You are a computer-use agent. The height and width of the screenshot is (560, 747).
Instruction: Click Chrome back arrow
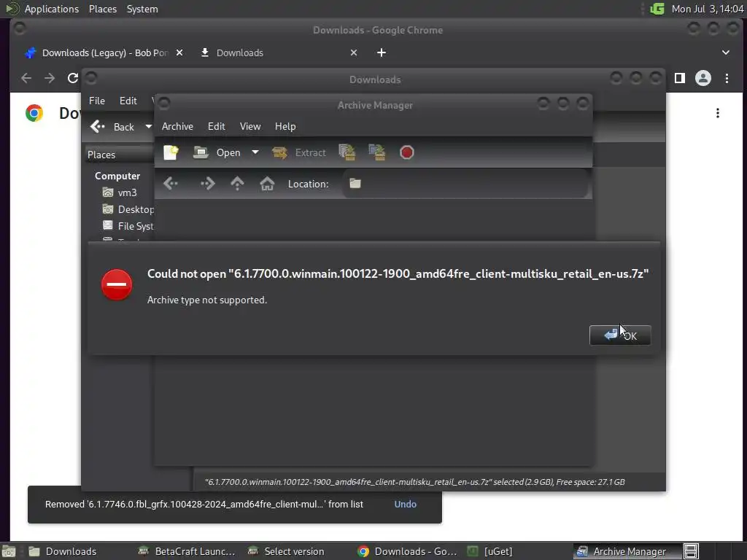click(26, 78)
